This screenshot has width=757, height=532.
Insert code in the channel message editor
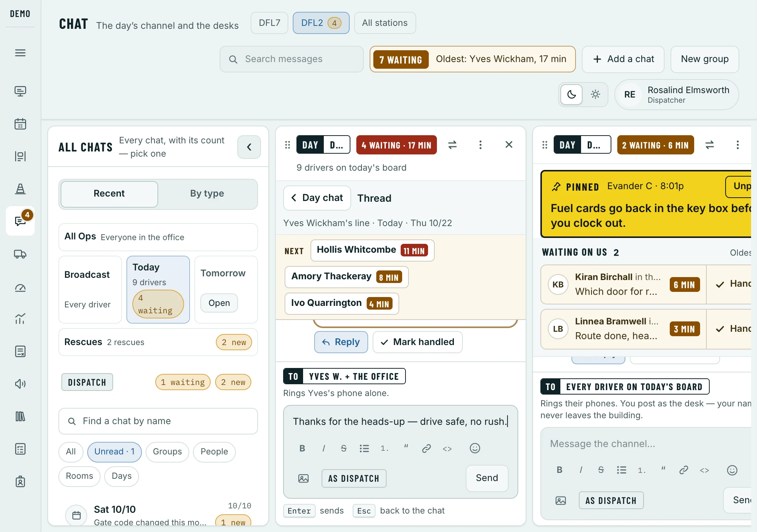pyautogui.click(x=705, y=470)
